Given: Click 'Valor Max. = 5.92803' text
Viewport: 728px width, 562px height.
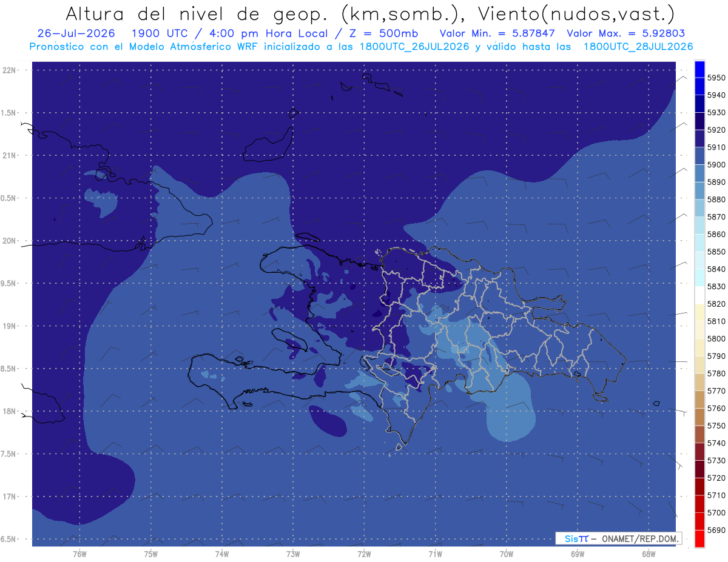Looking at the screenshot, I should point(625,33).
